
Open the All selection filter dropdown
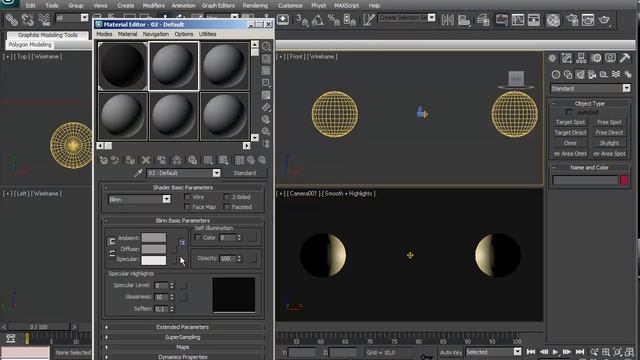point(84,18)
